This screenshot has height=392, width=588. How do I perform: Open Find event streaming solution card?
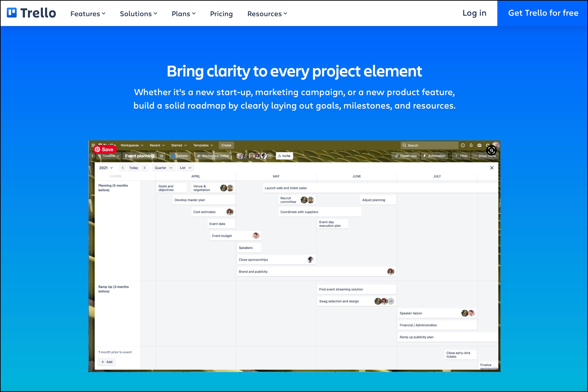click(x=357, y=290)
